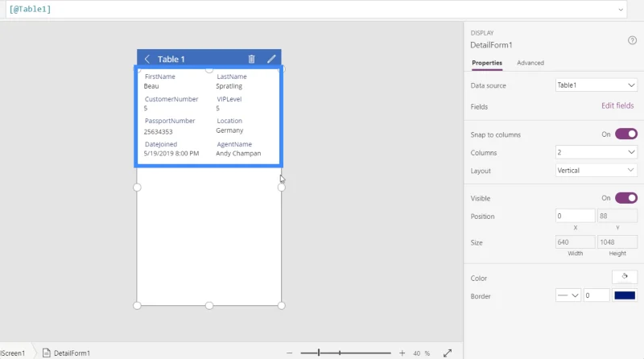The width and height of the screenshot is (644, 359).
Task: Select the DateJoined value 5/19/2019 8:00 PM
Action: tap(171, 153)
